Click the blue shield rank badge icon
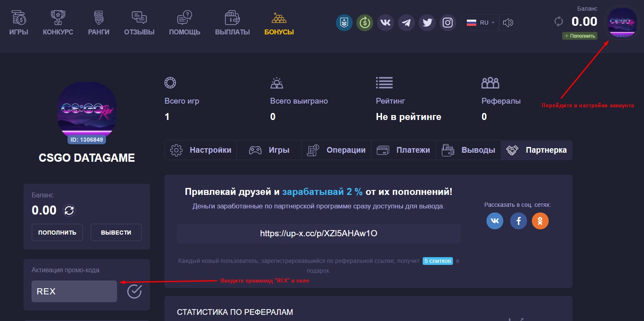The height and width of the screenshot is (321, 644). point(344,23)
